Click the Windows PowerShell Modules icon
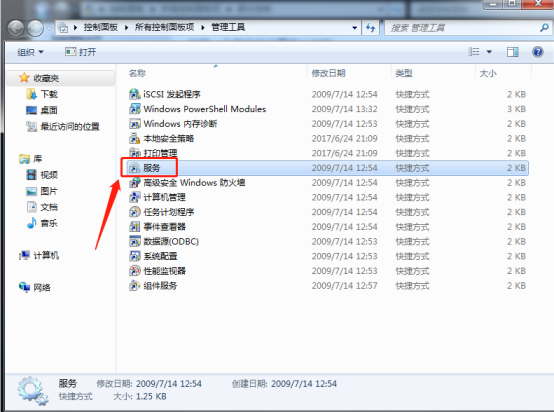 (x=135, y=109)
